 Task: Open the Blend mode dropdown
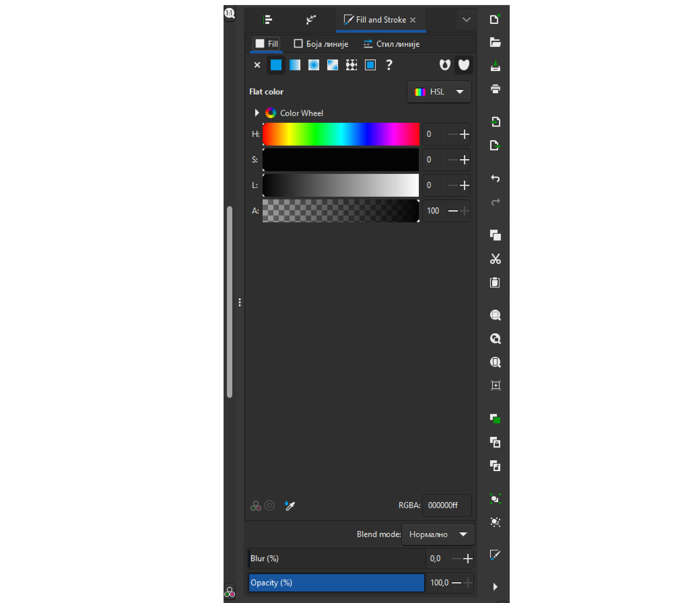coord(438,535)
